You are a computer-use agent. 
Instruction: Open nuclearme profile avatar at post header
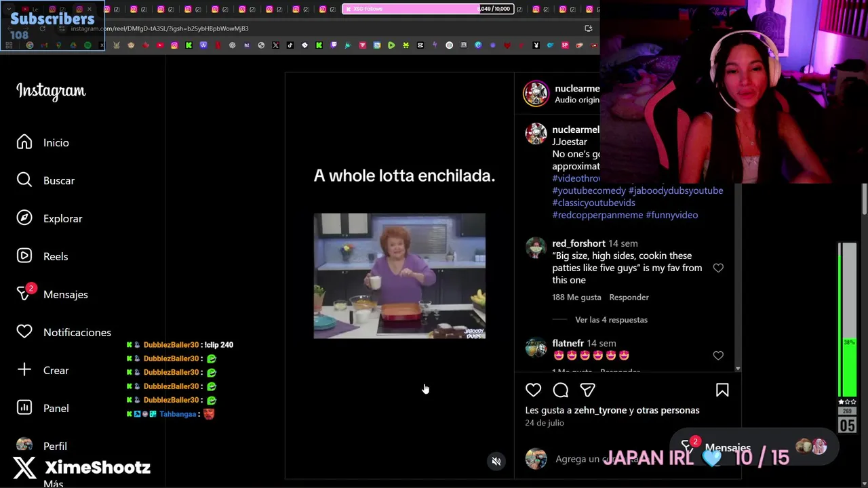(536, 94)
